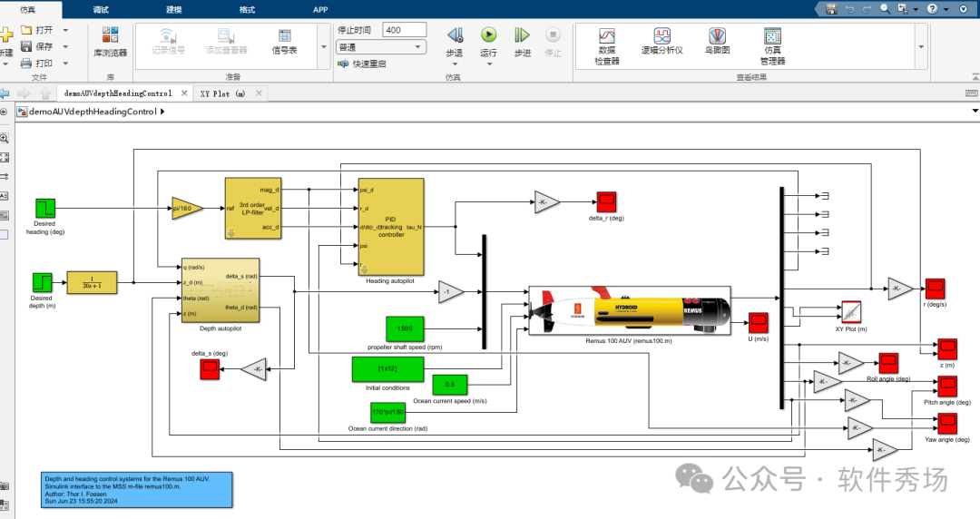Open the Data Inspector (数据检查器)
Image resolution: width=980 pixels, height=519 pixels.
pyautogui.click(x=607, y=46)
